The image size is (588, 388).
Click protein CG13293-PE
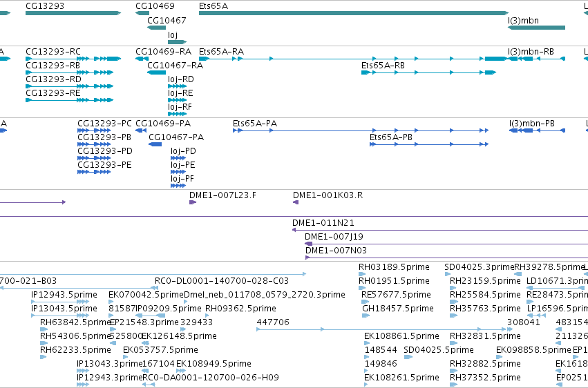point(94,172)
